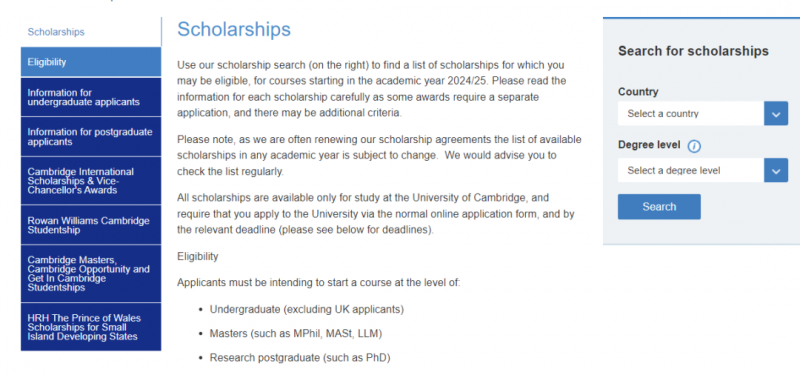The image size is (800, 375).
Task: Open the Eligibility sidebar item
Action: tap(91, 62)
